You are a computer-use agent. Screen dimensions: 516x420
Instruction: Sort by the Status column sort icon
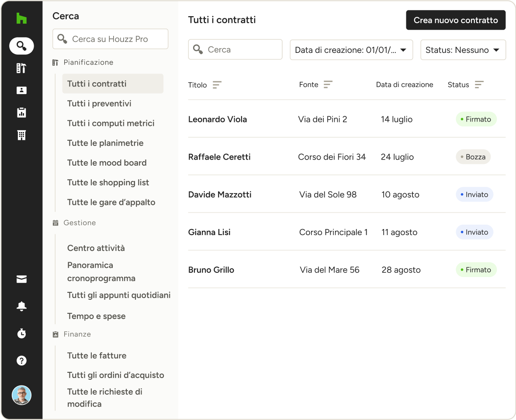tap(479, 85)
